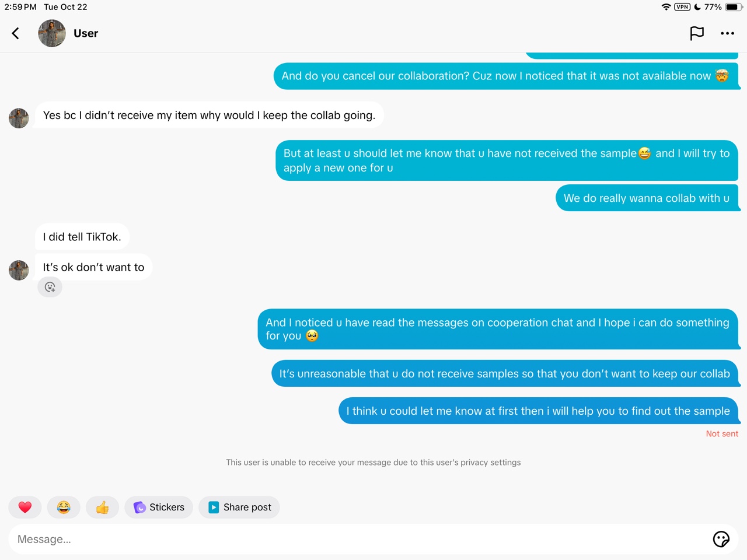Tap the Share post button
This screenshot has width=747, height=560.
[x=239, y=507]
